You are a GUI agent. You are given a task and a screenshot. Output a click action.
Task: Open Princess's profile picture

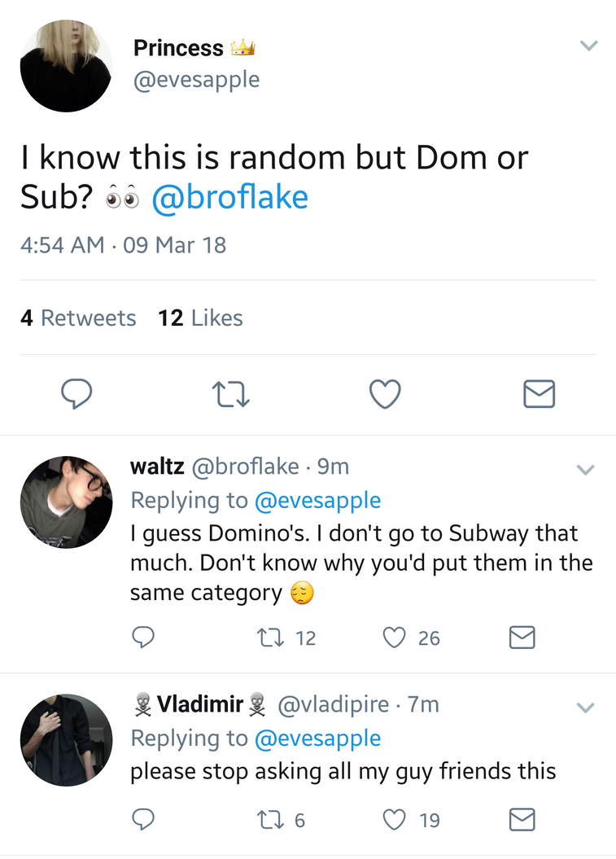tap(66, 66)
